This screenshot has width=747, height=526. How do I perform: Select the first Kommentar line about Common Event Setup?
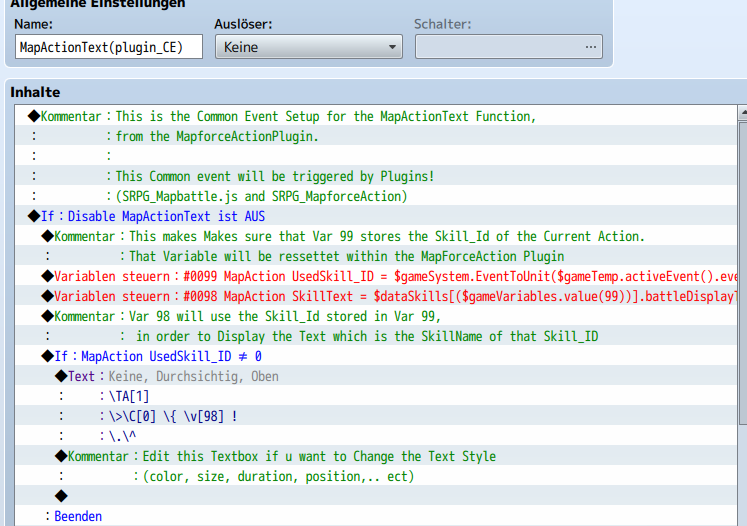(x=376, y=116)
